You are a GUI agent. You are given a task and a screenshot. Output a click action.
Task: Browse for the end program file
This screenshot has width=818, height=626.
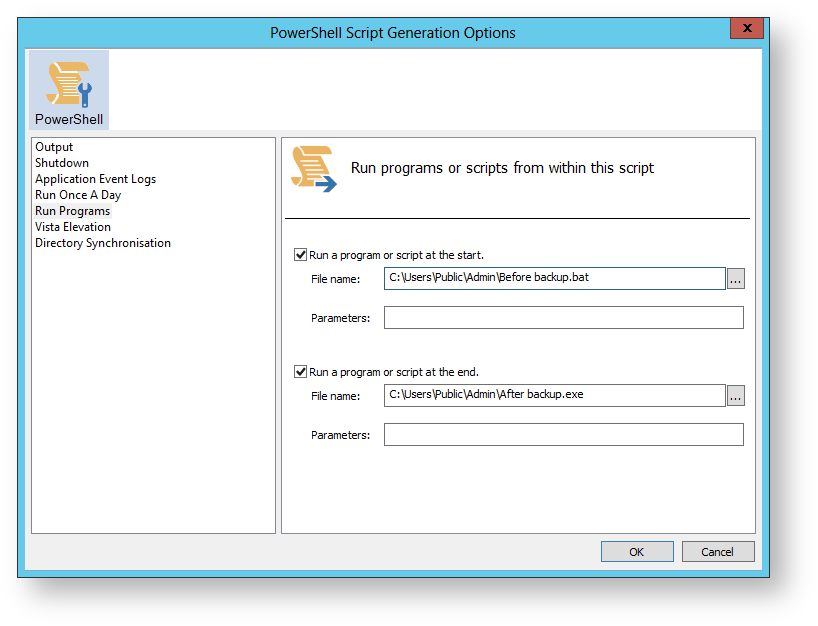pyautogui.click(x=736, y=395)
